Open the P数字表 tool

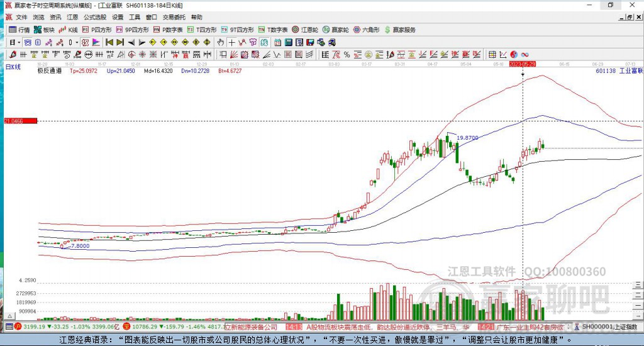[x=168, y=30]
